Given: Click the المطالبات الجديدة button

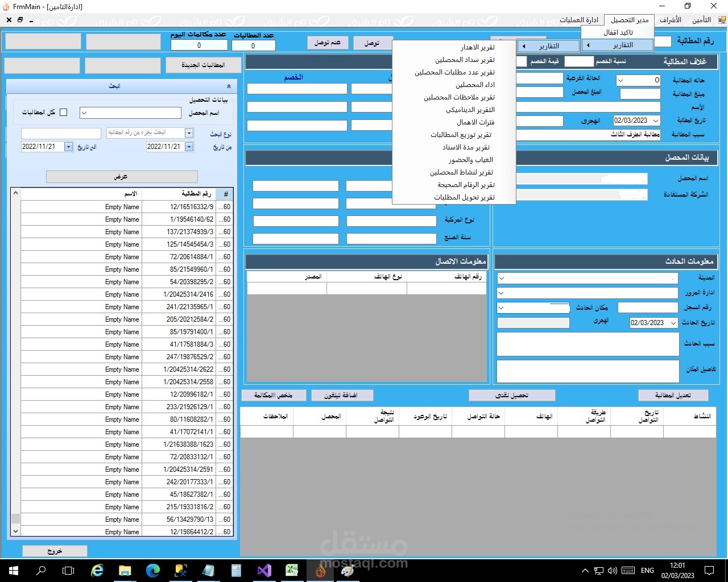Looking at the screenshot, I should 203,65.
